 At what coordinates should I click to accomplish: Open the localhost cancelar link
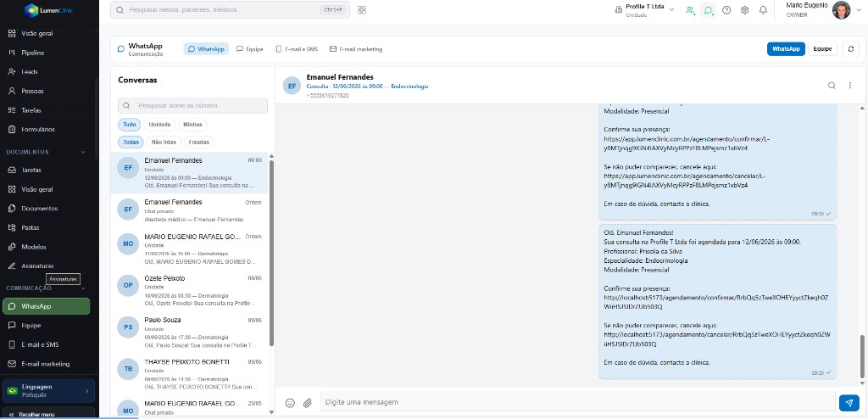tap(717, 339)
